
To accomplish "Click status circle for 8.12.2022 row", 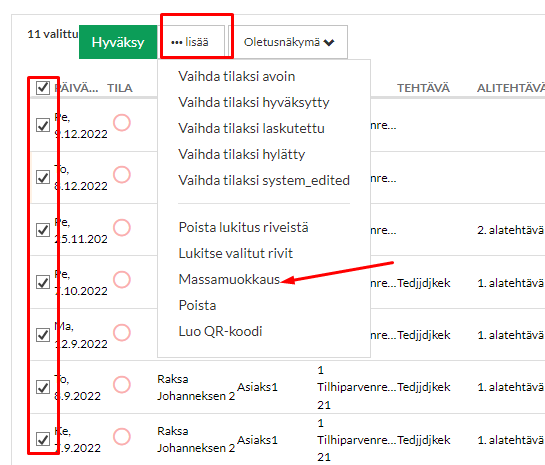I will coord(122,175).
